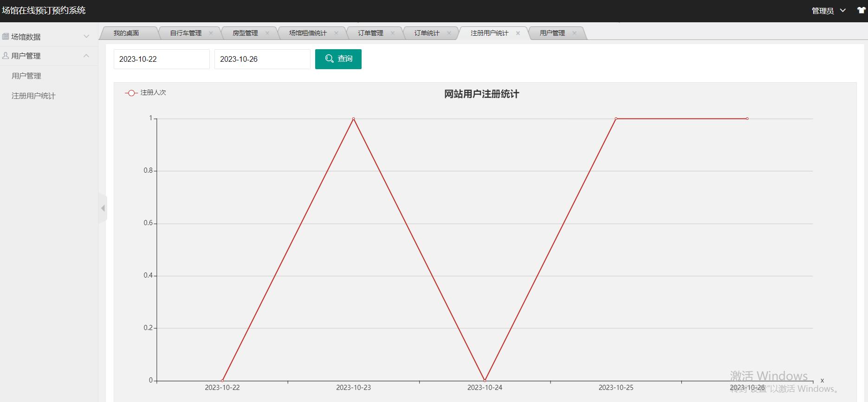Click the data point at 2023-10-23 peak
The width and height of the screenshot is (868, 402).
354,119
